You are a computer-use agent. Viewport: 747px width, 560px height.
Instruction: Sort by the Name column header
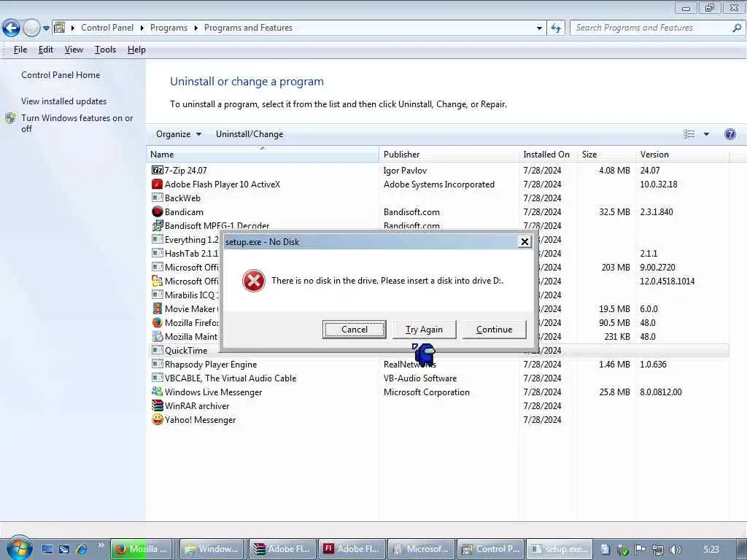pos(263,155)
